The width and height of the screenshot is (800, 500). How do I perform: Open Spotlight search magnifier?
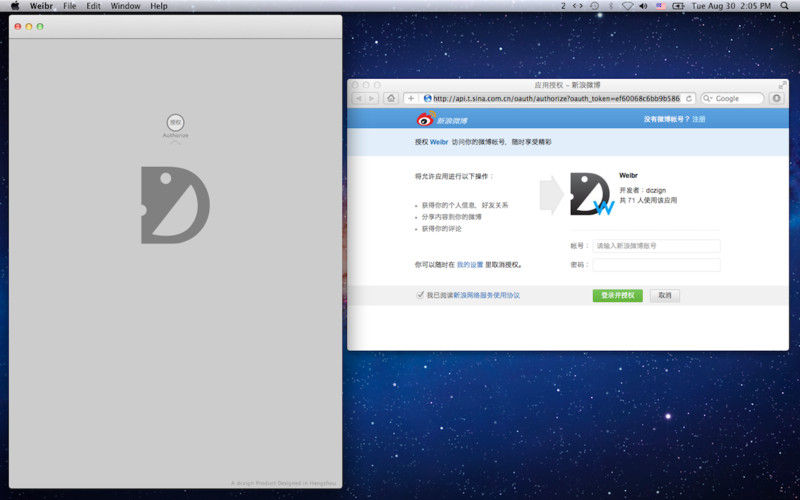[x=784, y=6]
